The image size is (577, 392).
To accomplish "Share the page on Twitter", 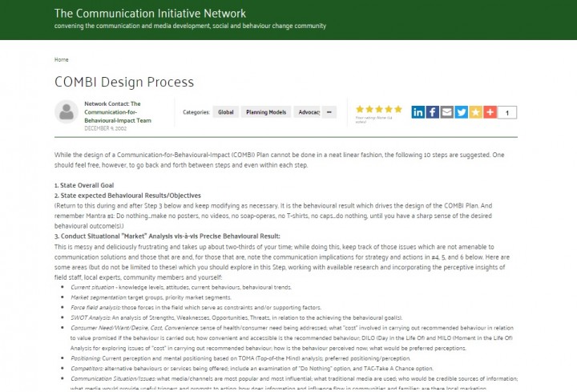I will (462, 112).
